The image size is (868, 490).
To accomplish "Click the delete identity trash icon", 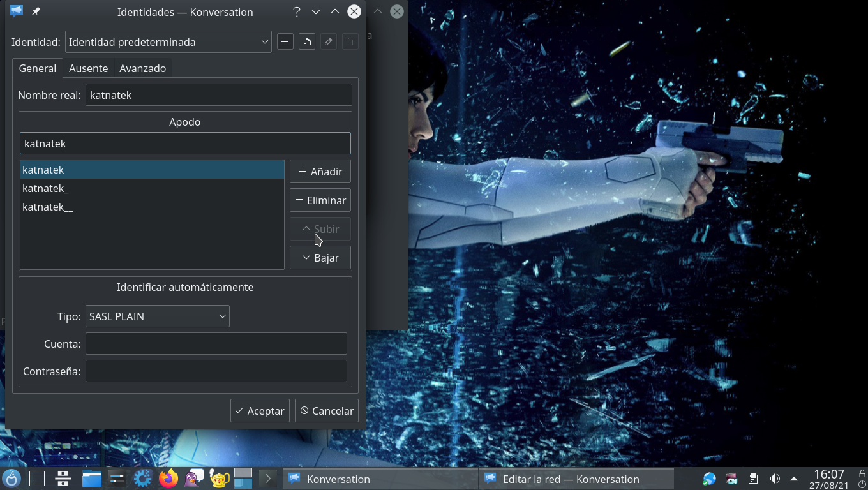I will click(x=350, y=42).
